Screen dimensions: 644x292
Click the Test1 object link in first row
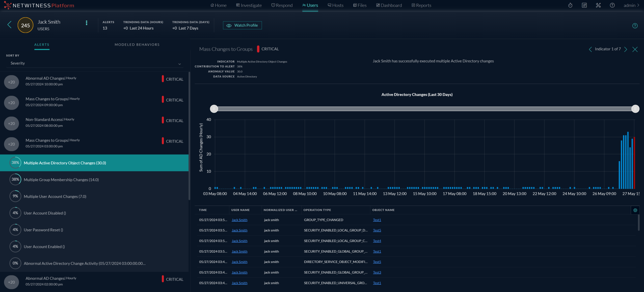377,220
